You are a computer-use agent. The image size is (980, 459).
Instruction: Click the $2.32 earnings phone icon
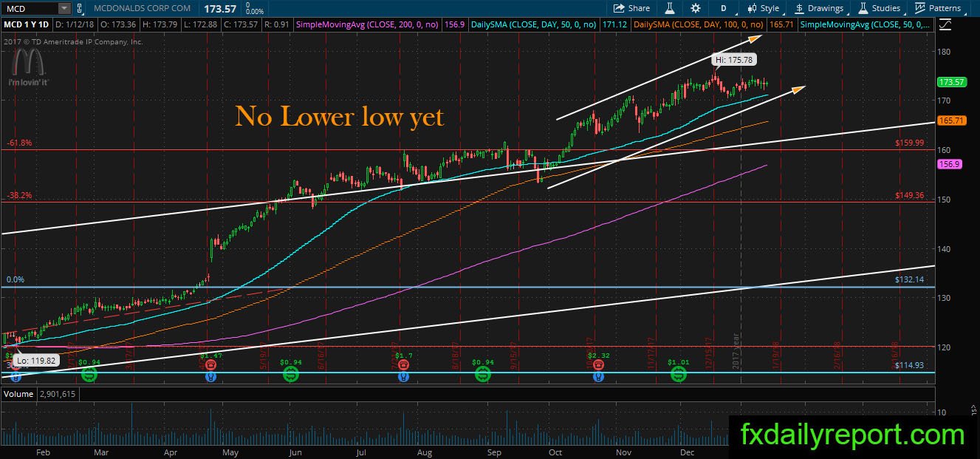click(597, 365)
